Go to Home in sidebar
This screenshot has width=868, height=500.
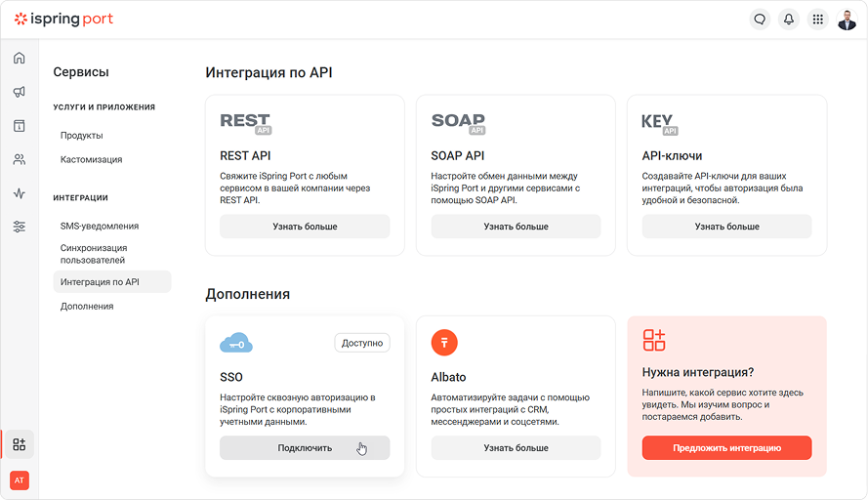(20, 58)
